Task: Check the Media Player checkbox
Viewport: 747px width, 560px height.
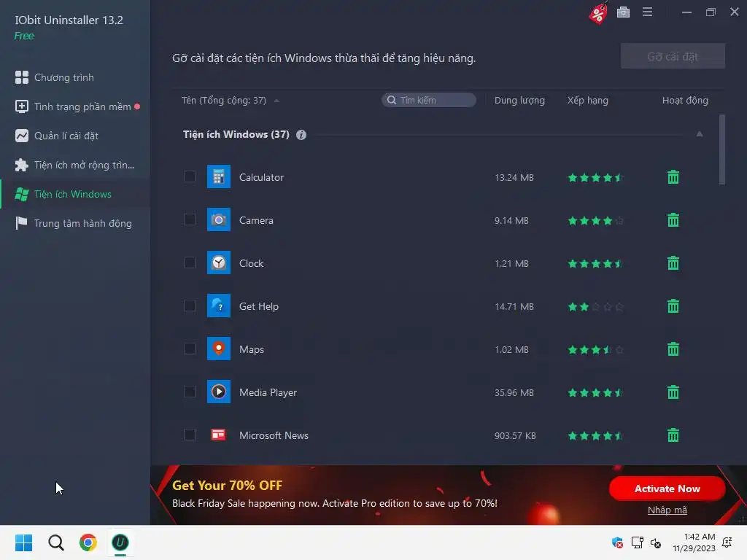Action: (190, 392)
